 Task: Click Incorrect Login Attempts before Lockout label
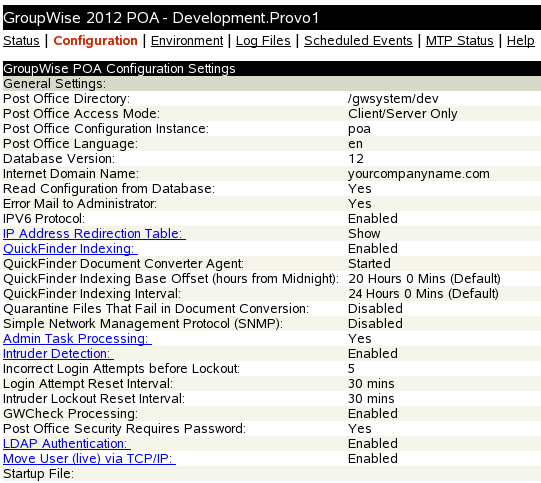click(121, 369)
